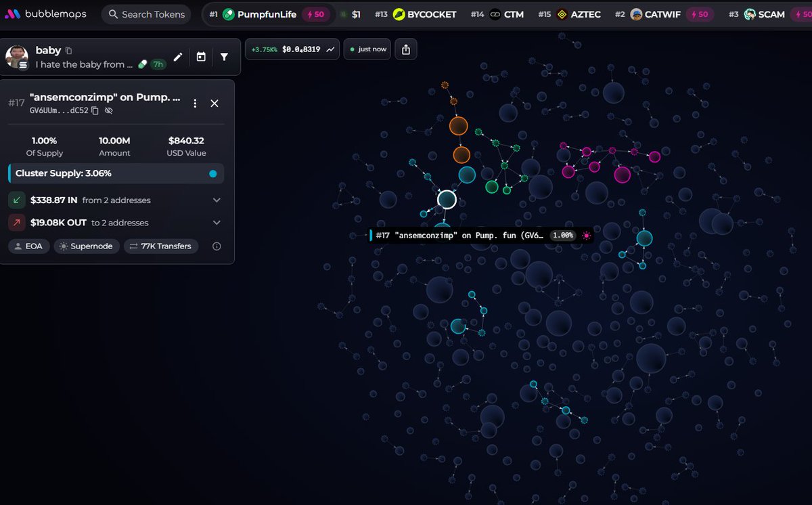Click the 77K Transfers tag

tap(161, 246)
